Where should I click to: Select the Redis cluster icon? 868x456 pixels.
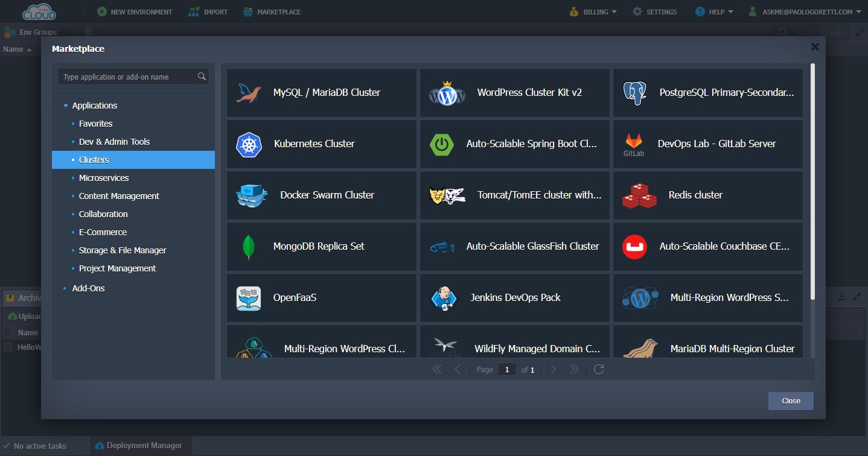[638, 195]
